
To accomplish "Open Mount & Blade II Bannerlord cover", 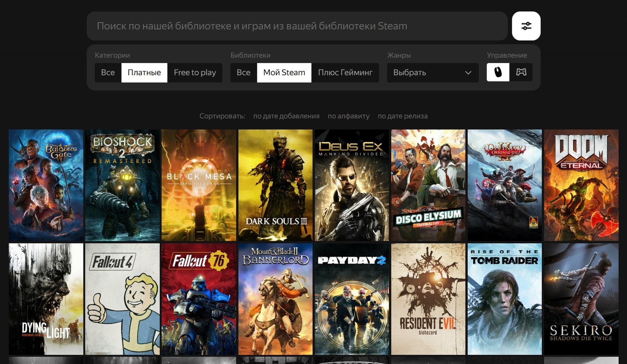I will [275, 299].
